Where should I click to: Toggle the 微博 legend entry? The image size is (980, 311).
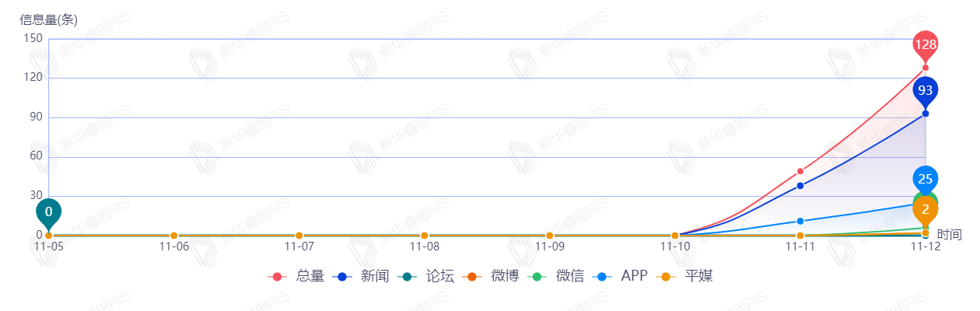(491, 276)
